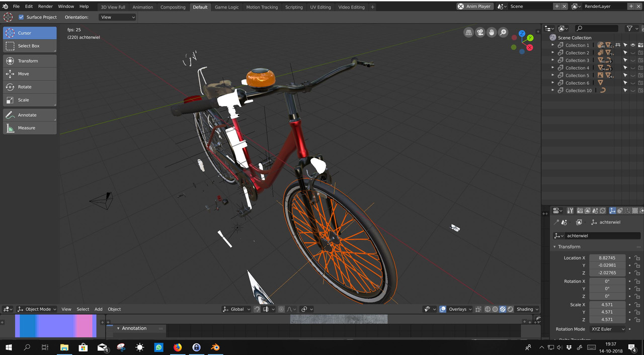
Task: Lock the Scale Z value
Action: 637,320
